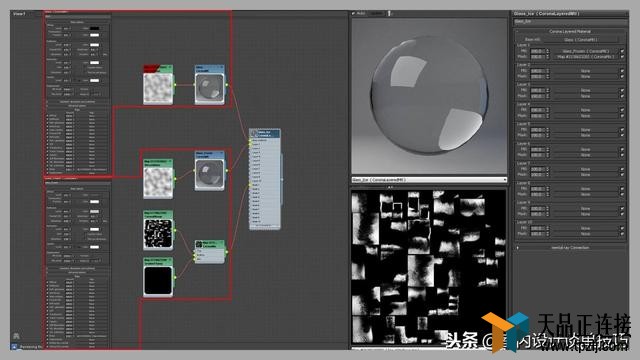Click the output socket of the Glass_Frozen node
The image size is (640, 360).
point(227,171)
